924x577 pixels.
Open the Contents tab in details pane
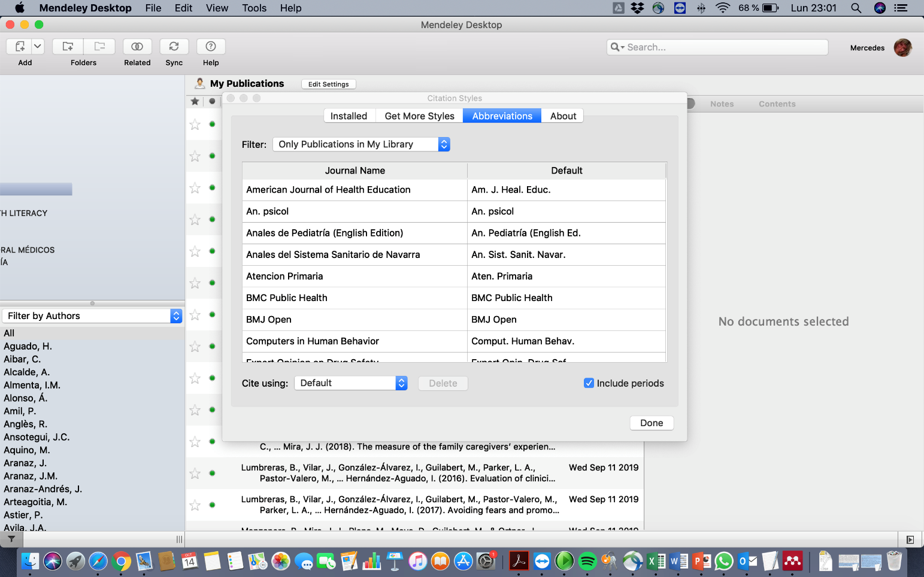coord(777,104)
